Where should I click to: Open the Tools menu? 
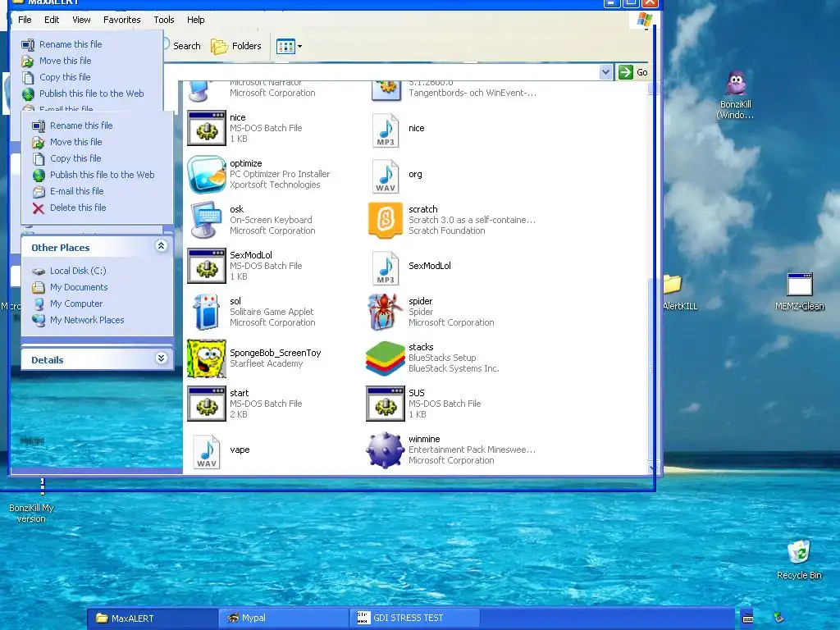[x=164, y=20]
